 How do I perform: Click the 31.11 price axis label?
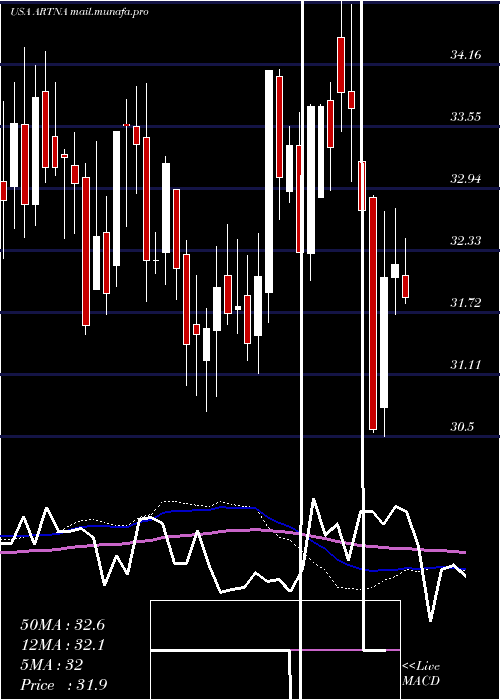click(466, 365)
